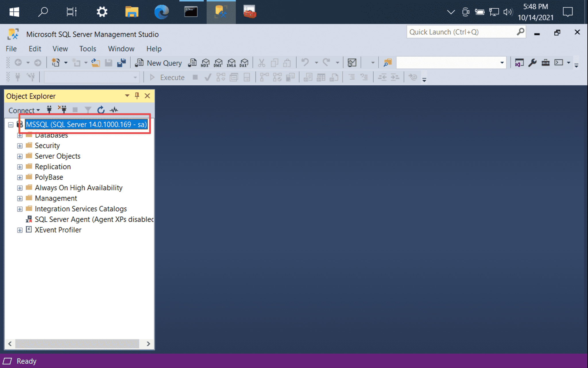This screenshot has height=368, width=588.
Task: Click the New Query toolbar button
Action: 158,63
